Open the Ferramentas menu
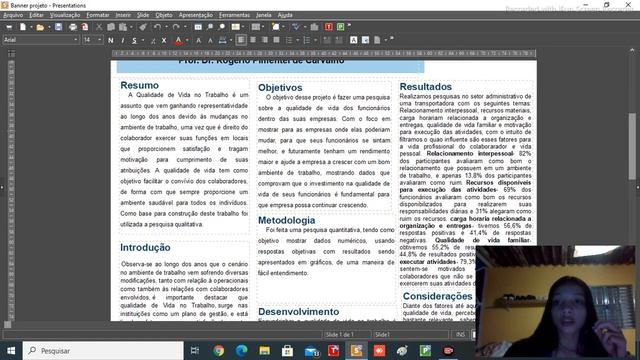 click(234, 15)
